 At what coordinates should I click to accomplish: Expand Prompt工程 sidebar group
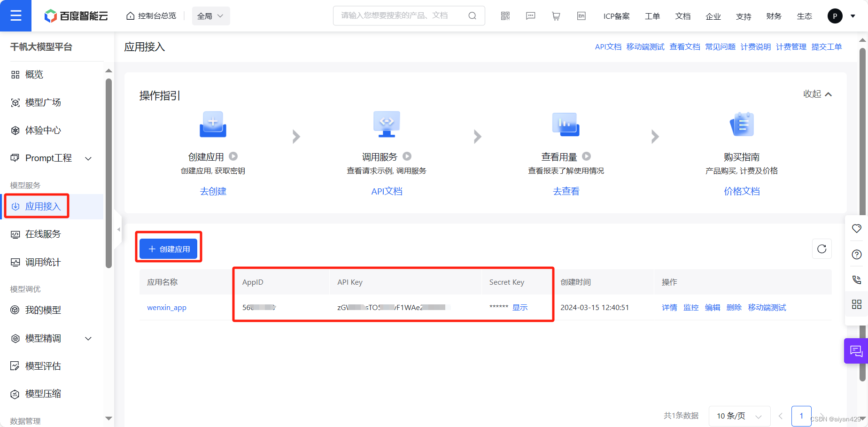tap(52, 158)
